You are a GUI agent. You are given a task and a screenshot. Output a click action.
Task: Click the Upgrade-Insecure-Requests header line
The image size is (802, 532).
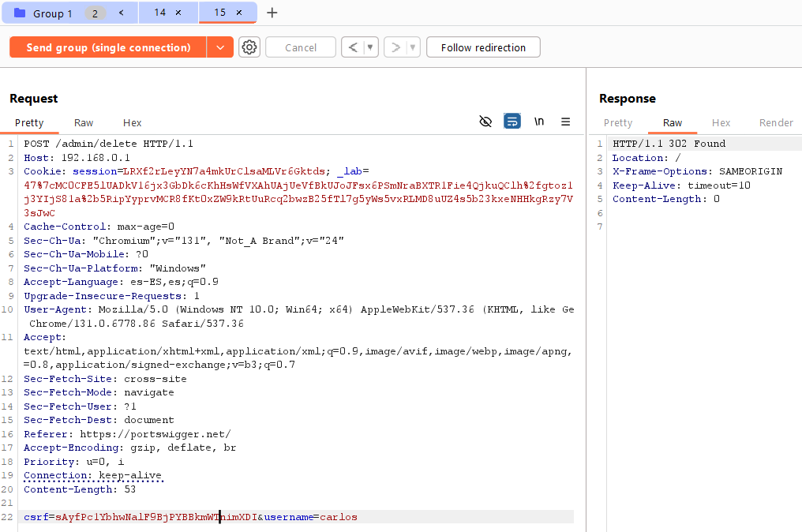111,296
